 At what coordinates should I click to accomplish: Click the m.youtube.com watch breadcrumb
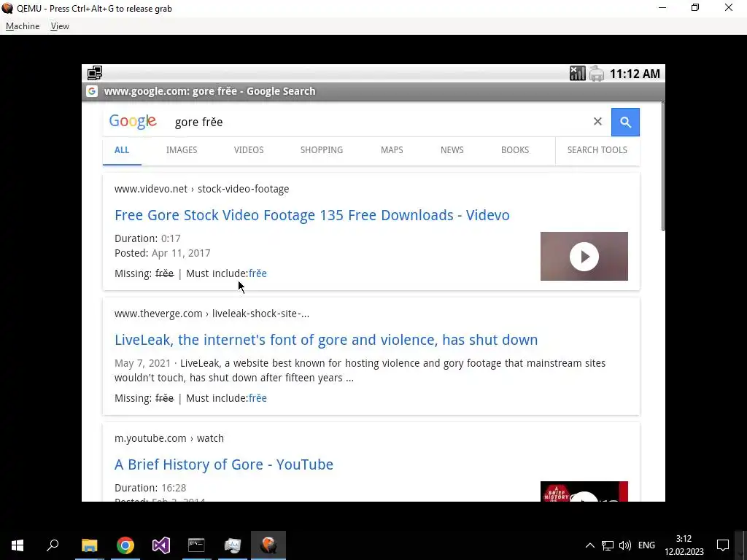[169, 438]
